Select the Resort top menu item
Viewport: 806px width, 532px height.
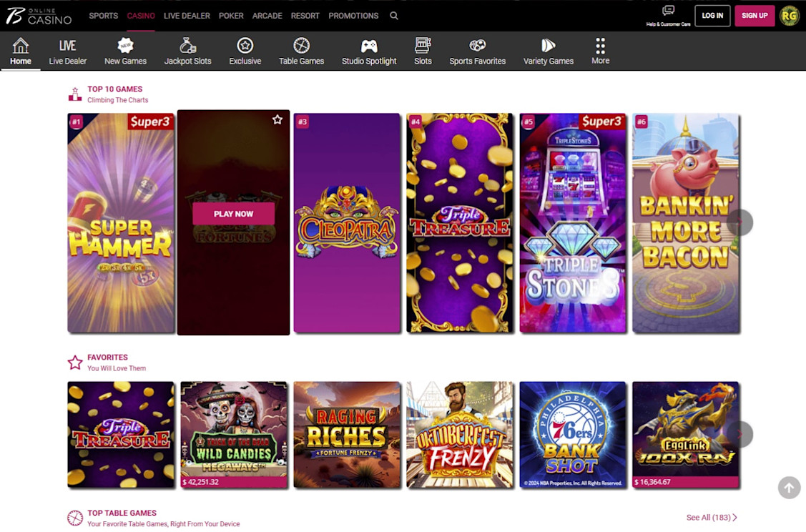click(x=305, y=16)
